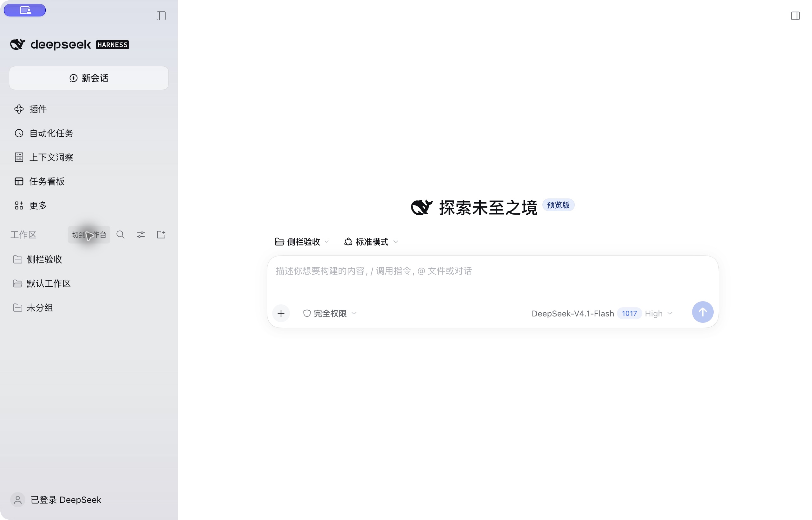The height and width of the screenshot is (520, 812).
Task: Click the 切到工作台 button
Action: (89, 235)
